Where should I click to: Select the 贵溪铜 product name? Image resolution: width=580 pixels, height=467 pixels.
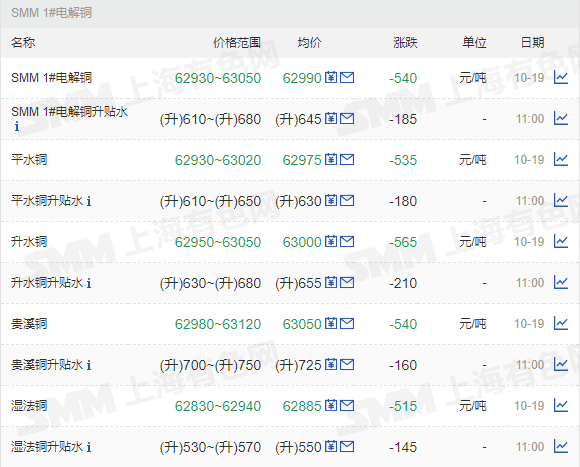coord(29,324)
